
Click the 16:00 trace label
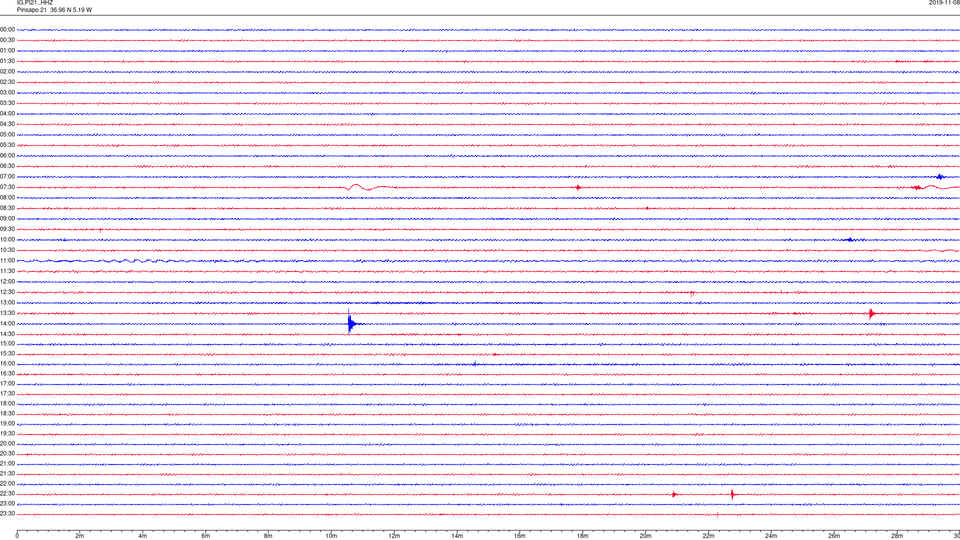click(7, 364)
